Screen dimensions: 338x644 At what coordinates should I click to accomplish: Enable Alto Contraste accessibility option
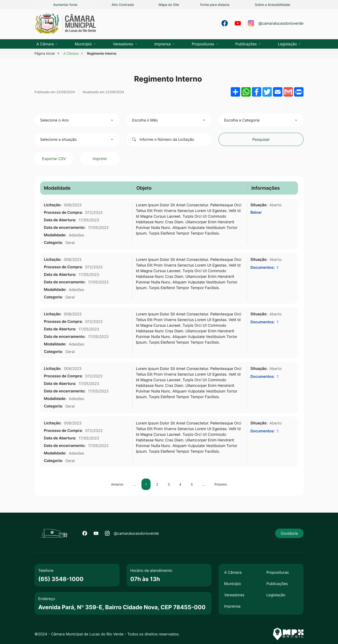point(123,5)
